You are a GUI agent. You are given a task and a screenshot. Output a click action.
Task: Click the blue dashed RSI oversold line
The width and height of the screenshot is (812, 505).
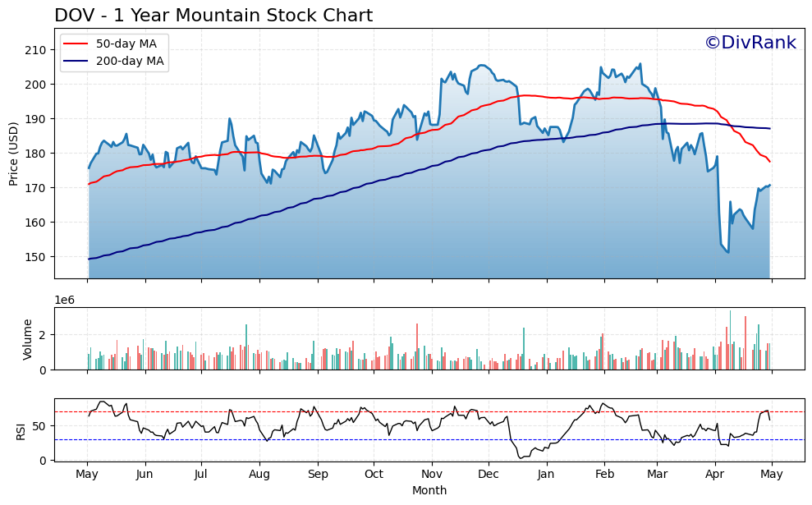click(x=430, y=440)
